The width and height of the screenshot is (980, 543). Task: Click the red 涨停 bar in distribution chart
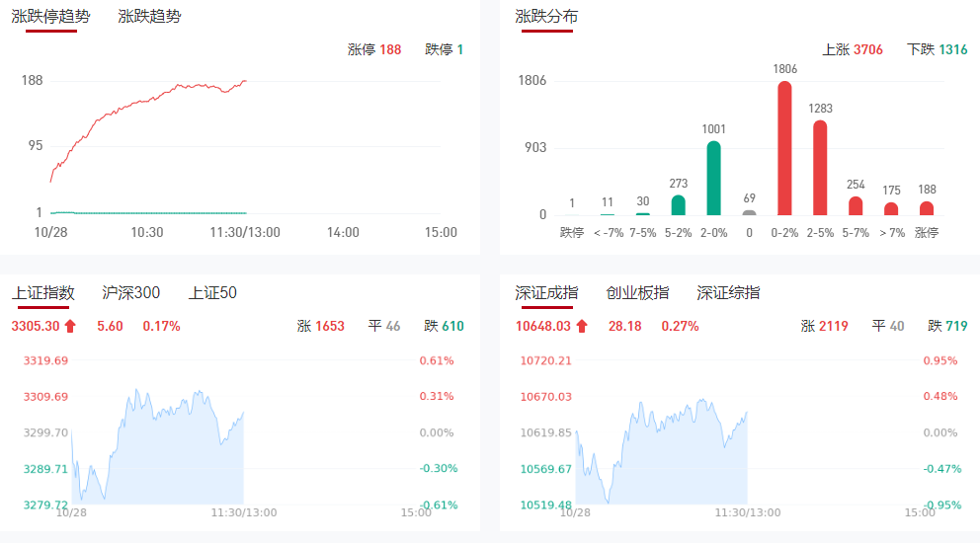[x=927, y=208]
